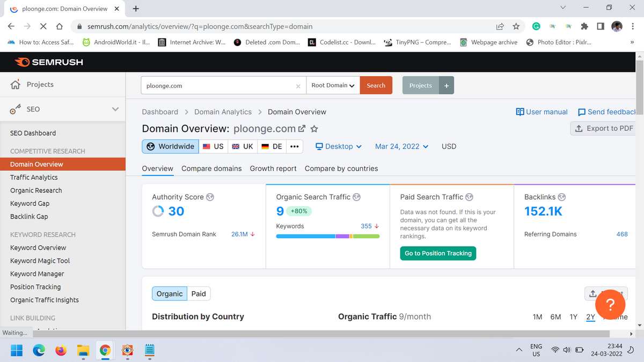Set chart range to 2Y
The height and width of the screenshot is (362, 644).
590,317
